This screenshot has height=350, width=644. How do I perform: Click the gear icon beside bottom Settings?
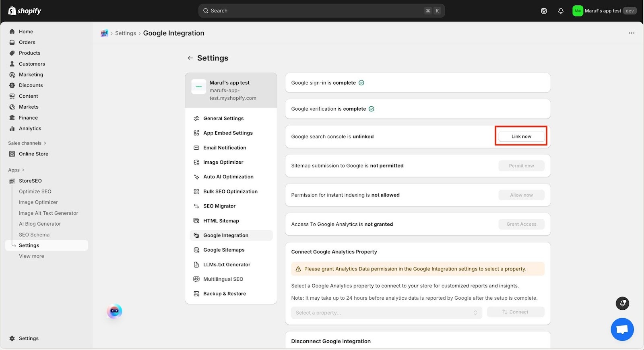(x=12, y=338)
